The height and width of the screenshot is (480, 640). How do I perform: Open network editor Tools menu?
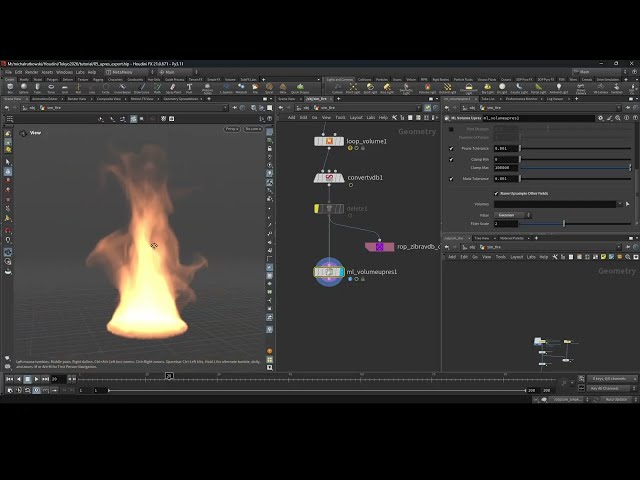coord(340,118)
